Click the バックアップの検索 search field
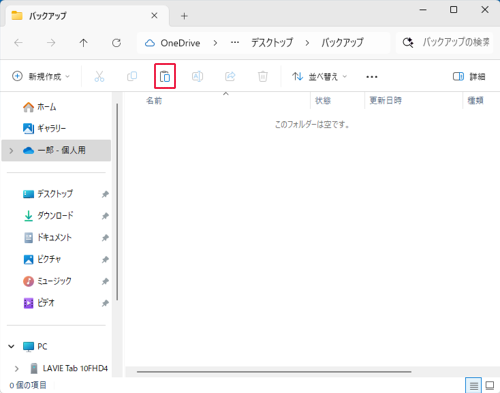Image resolution: width=500 pixels, height=393 pixels. click(x=444, y=43)
